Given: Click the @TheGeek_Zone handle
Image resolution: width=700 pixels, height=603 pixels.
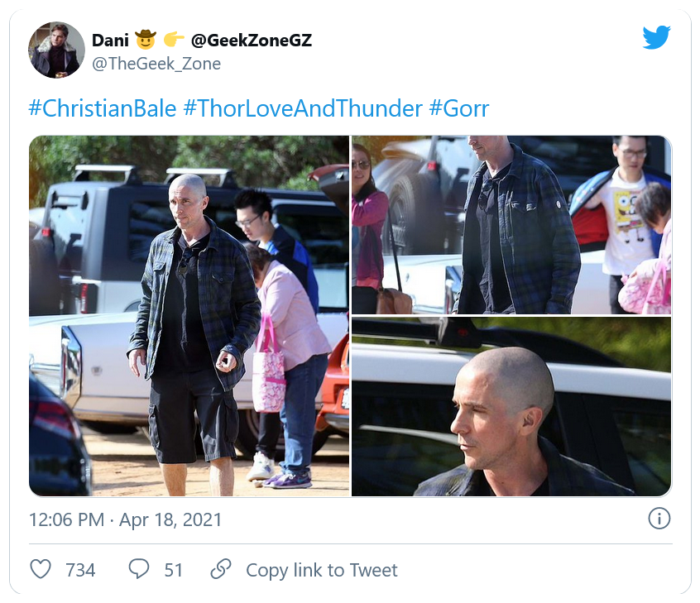Looking at the screenshot, I should pyautogui.click(x=156, y=64).
